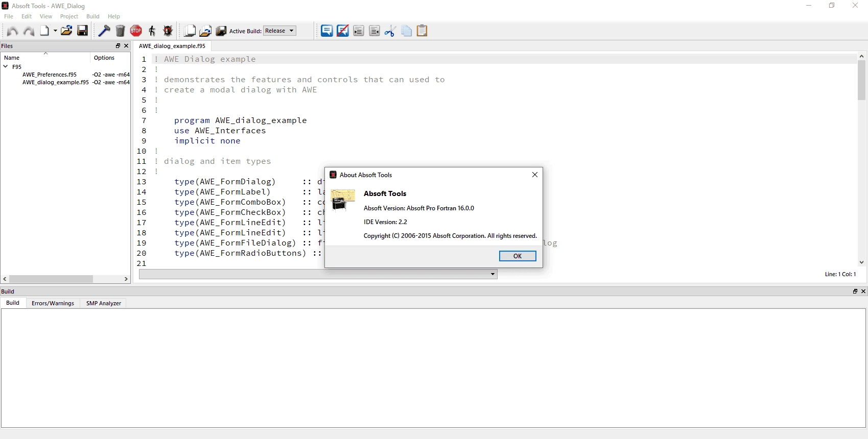Click the decrease indent icon
Viewport: 868px width, 439px height.
click(374, 31)
